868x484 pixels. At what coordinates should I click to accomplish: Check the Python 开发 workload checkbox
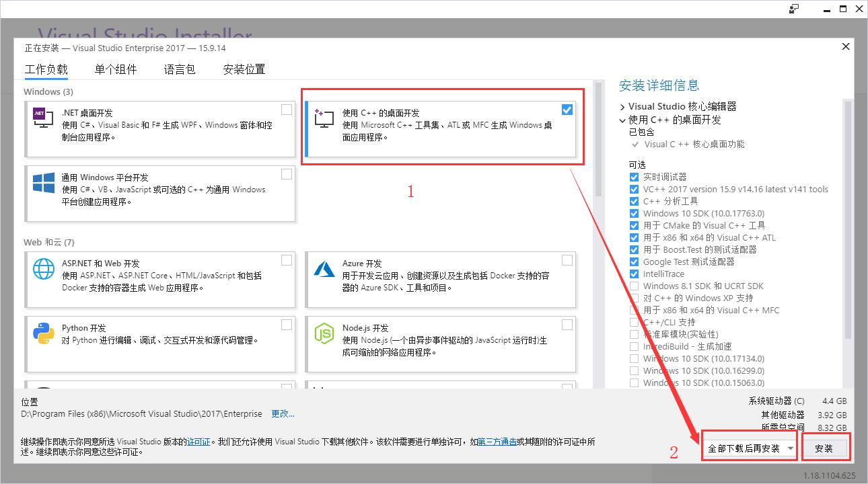(287, 325)
